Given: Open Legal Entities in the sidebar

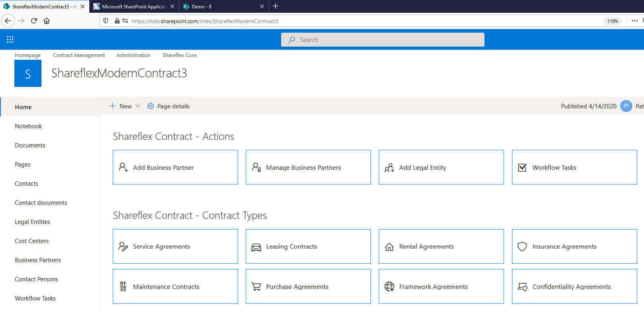Looking at the screenshot, I should (x=32, y=222).
